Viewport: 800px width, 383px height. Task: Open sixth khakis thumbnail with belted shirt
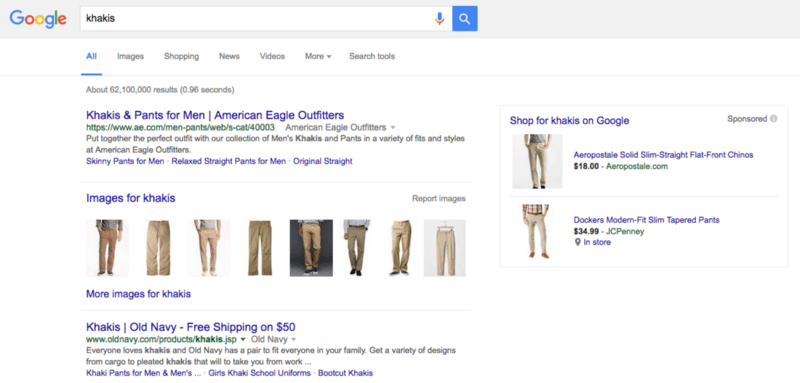coord(357,248)
